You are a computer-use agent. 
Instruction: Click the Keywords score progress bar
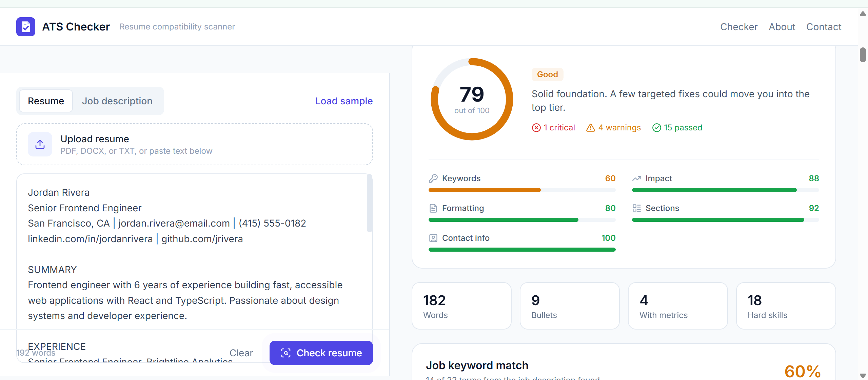(522, 190)
